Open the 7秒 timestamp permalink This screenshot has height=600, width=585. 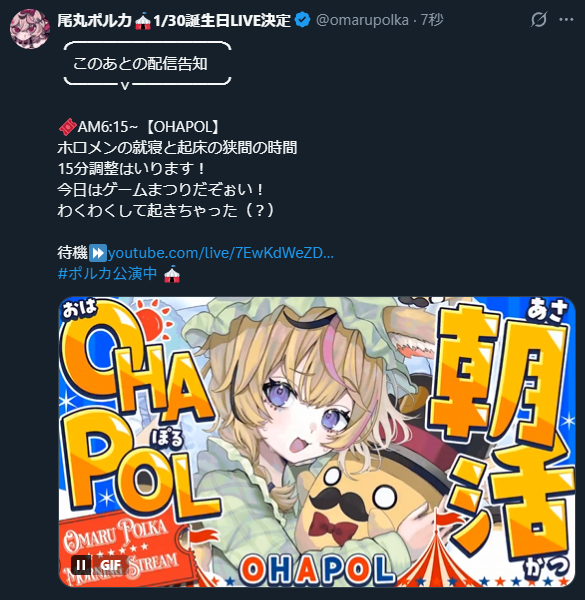pyautogui.click(x=432, y=20)
